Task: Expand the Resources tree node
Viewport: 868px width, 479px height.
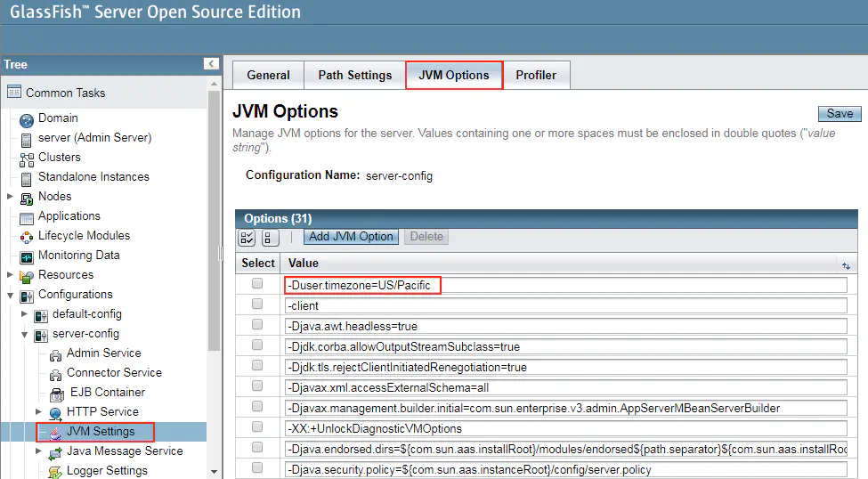Action: tap(10, 274)
